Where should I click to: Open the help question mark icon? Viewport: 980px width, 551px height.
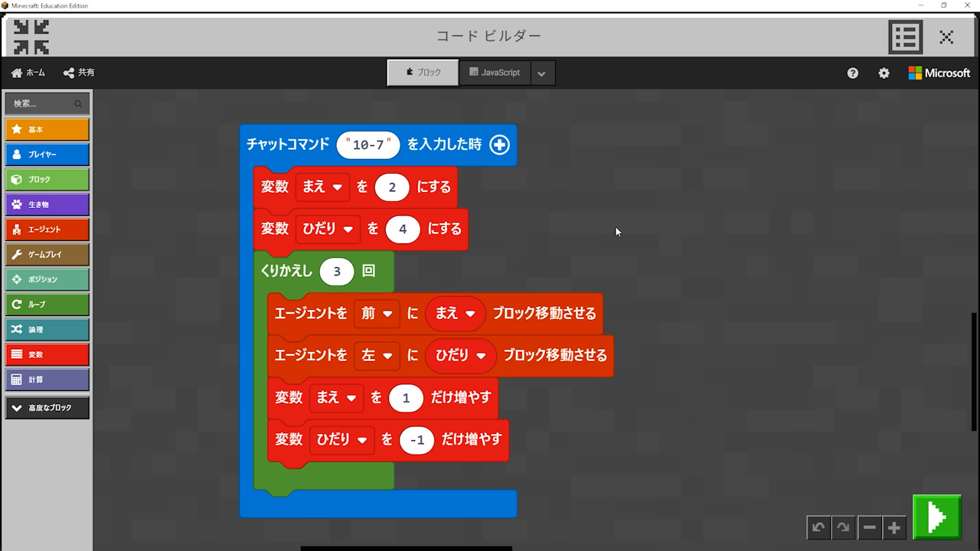click(853, 73)
